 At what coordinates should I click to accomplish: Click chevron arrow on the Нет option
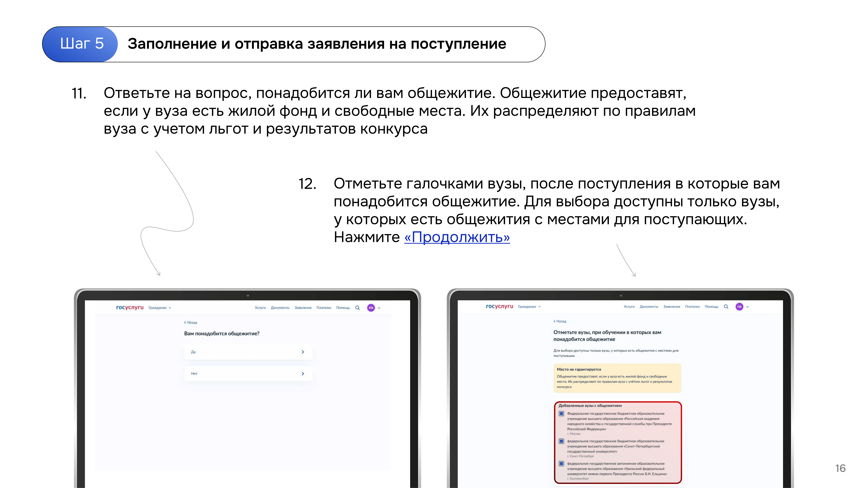(x=303, y=373)
